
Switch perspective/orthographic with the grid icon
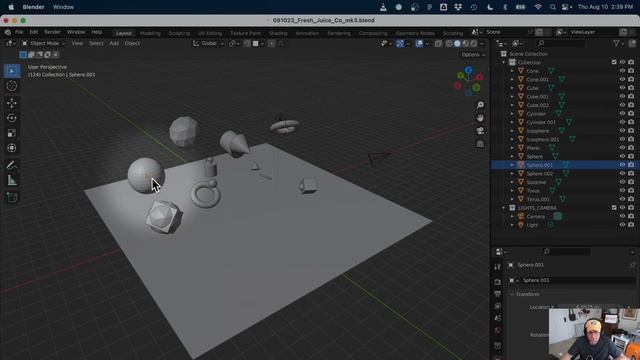480,144
